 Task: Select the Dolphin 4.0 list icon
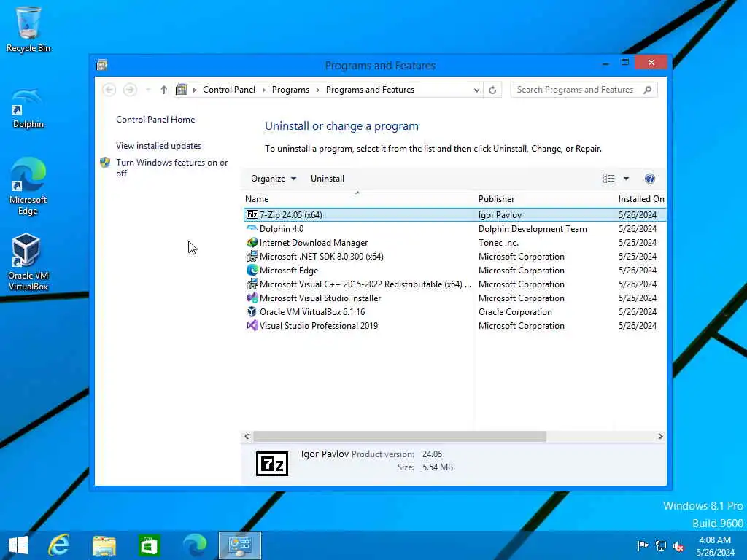(x=252, y=228)
